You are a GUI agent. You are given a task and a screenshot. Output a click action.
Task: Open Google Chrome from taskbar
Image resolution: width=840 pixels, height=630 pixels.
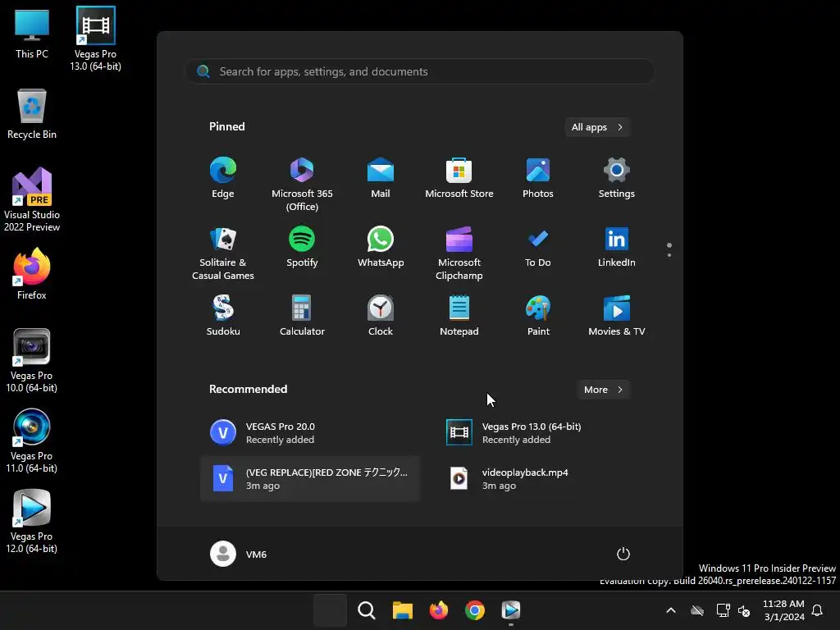[x=475, y=610]
